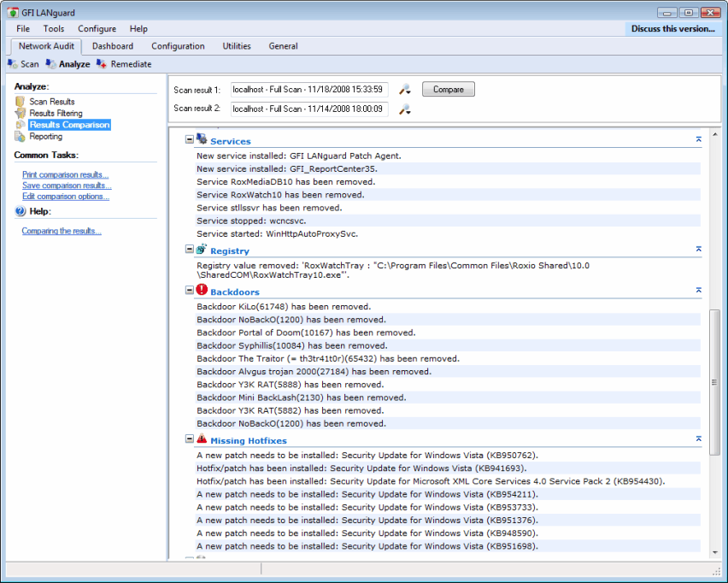The image size is (728, 583).
Task: Click the Registry section collapse chevron on right
Action: coord(698,250)
